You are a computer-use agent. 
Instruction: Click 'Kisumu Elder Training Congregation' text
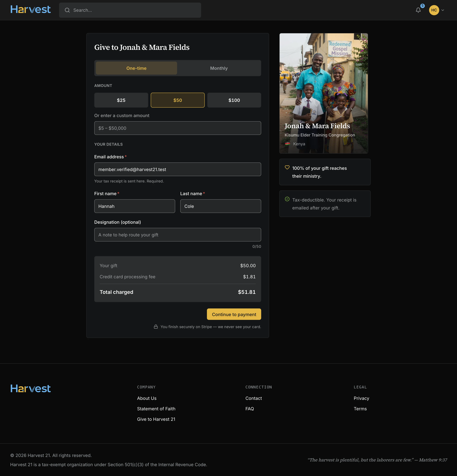(x=320, y=135)
